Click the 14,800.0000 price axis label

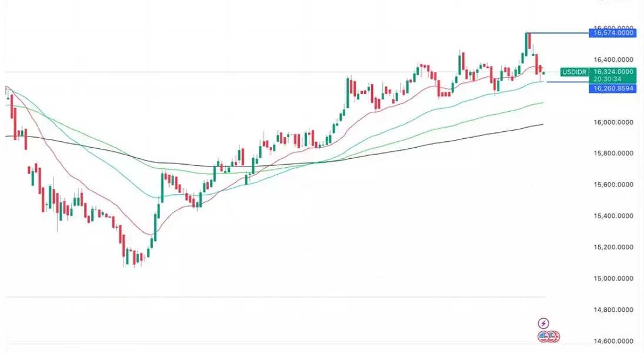click(x=613, y=309)
